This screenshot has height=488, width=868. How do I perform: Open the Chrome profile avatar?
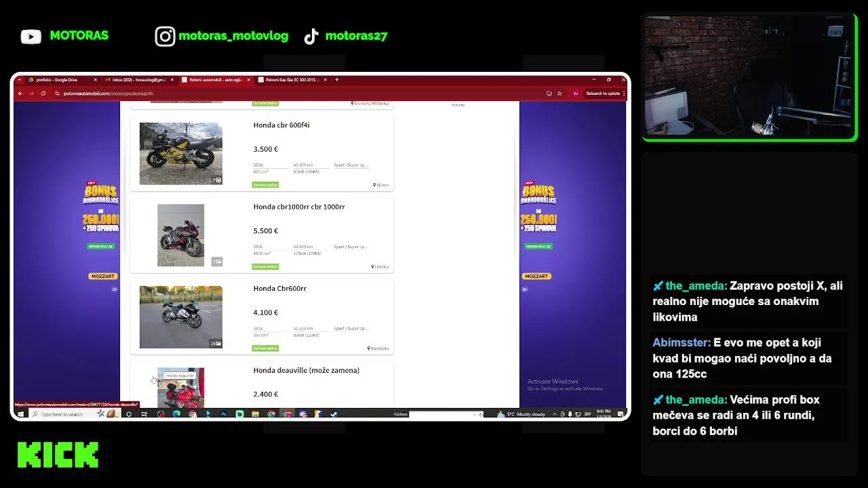point(576,93)
